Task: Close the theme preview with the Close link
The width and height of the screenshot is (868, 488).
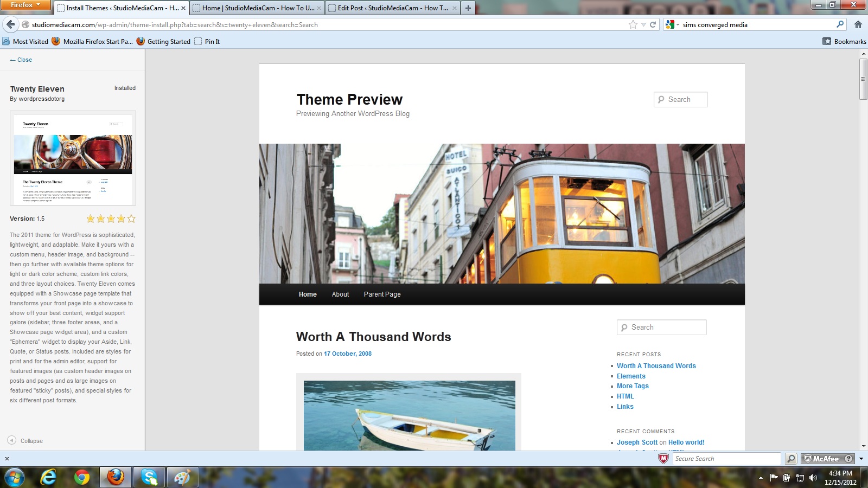Action: point(21,60)
